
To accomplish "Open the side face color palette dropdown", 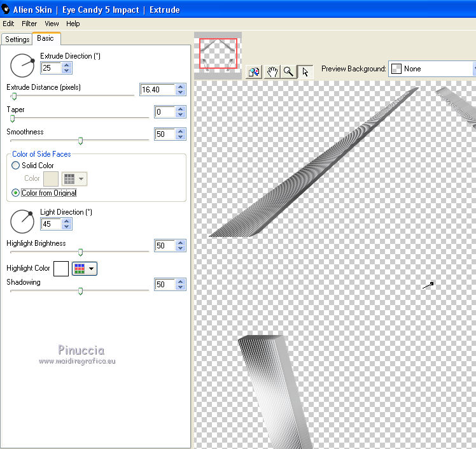I will coord(74,178).
